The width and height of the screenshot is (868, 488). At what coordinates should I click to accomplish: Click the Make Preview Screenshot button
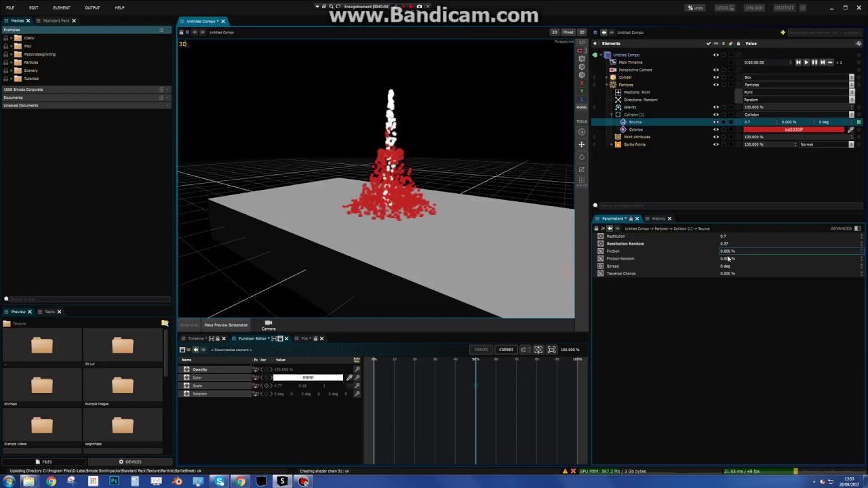coord(226,325)
